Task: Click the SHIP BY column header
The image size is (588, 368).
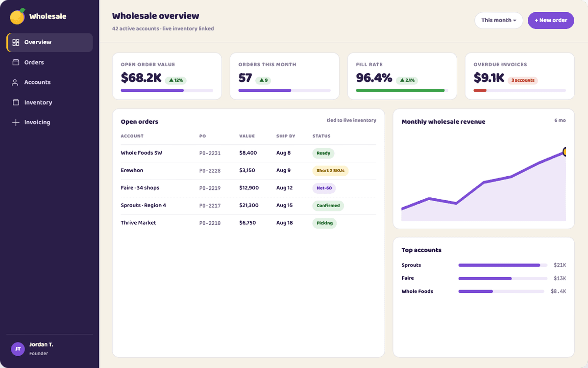Action: click(x=286, y=136)
